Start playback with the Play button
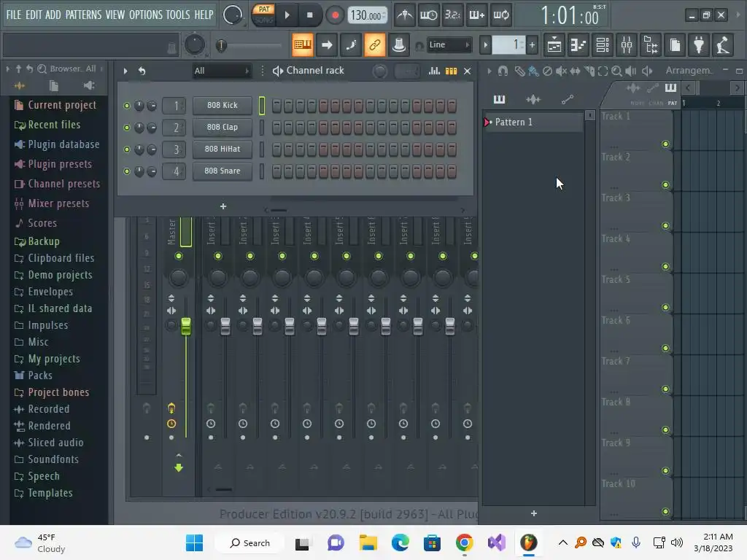The height and width of the screenshot is (560, 747). pyautogui.click(x=287, y=15)
